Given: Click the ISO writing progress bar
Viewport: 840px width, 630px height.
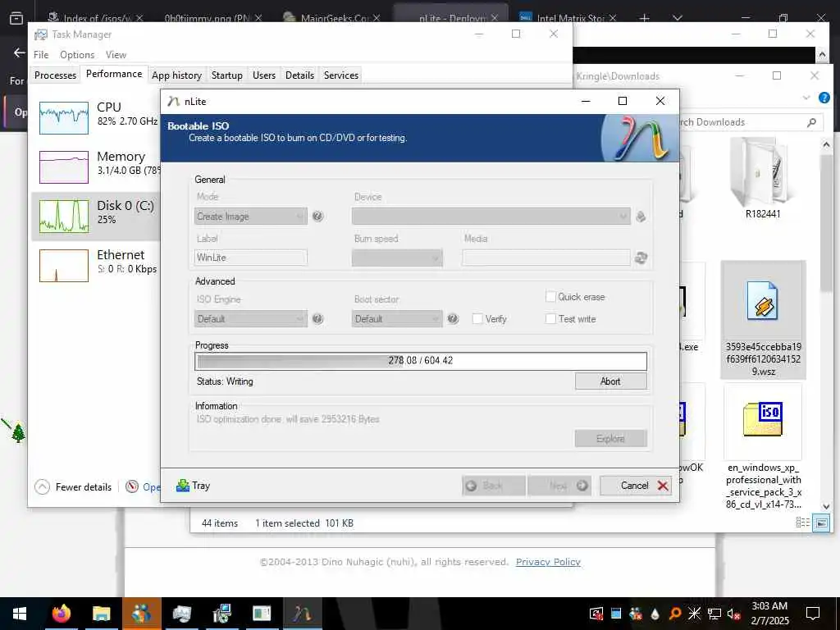Looking at the screenshot, I should coord(421,361).
